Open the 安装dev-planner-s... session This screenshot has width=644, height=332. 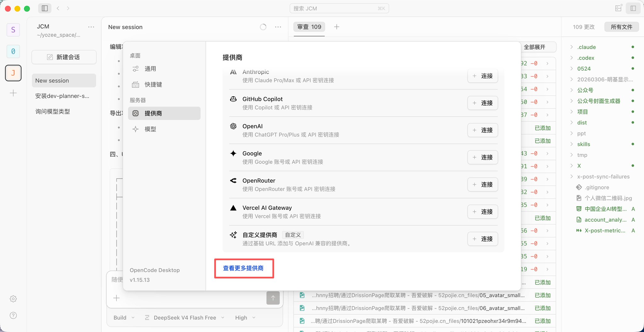click(64, 96)
